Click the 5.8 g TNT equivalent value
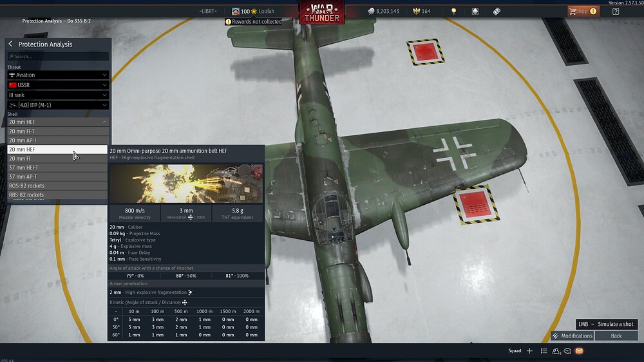The image size is (644, 362). (238, 211)
